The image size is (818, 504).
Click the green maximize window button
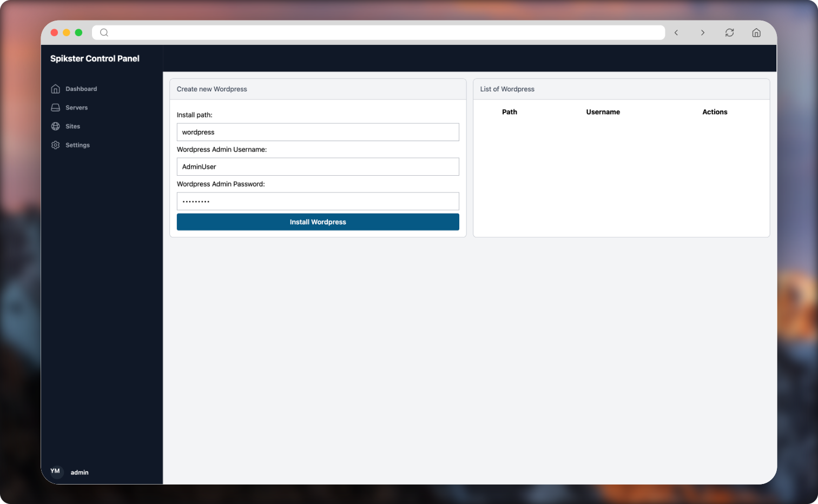78,32
